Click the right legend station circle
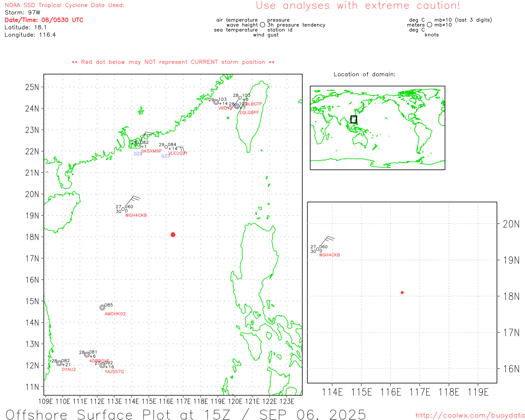This screenshot has height=420, width=525. tap(429, 25)
